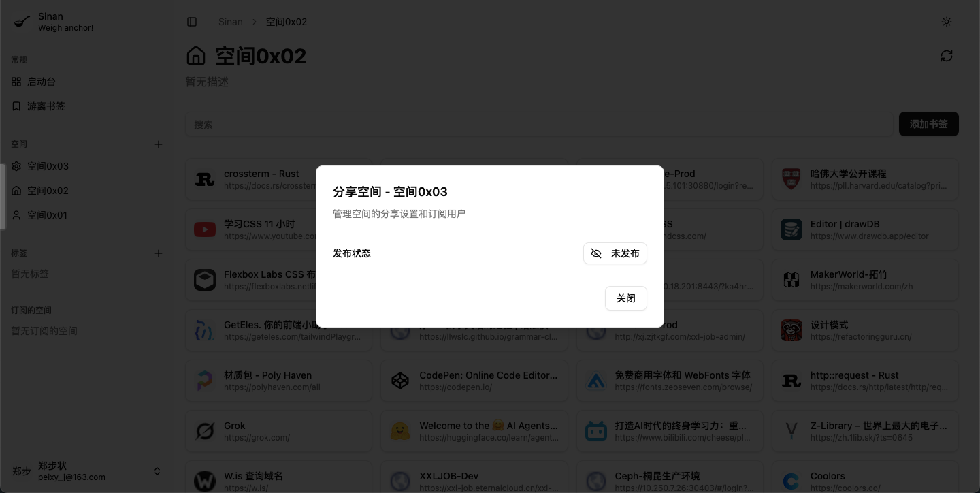Select 空间0x01 in the sidebar
This screenshot has width=980, height=493.
point(87,215)
